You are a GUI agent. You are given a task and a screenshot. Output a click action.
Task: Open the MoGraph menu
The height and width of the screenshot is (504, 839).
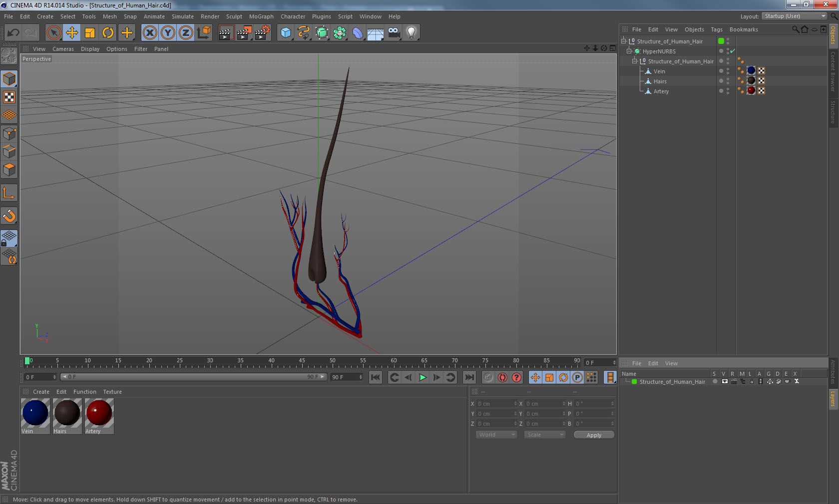261,16
